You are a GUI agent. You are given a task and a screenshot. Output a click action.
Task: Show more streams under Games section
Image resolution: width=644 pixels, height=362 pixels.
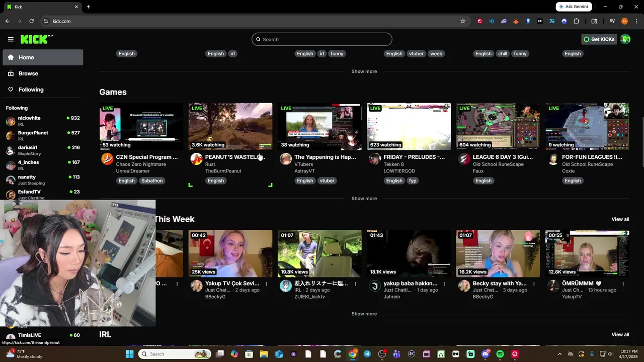364,198
